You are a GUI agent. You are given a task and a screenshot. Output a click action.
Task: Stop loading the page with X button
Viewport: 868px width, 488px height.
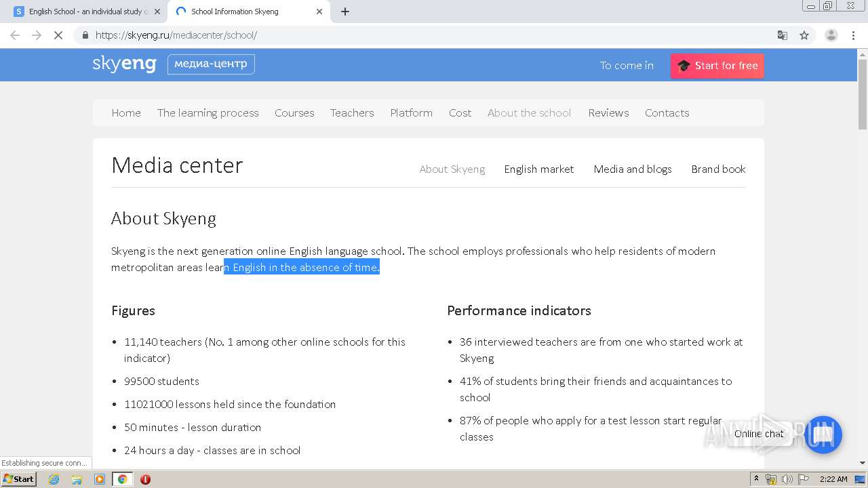(58, 35)
